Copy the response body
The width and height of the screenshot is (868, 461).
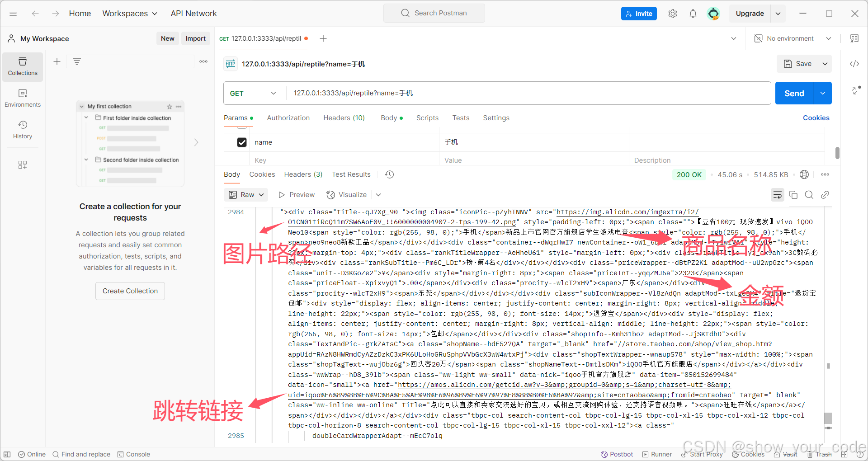793,195
